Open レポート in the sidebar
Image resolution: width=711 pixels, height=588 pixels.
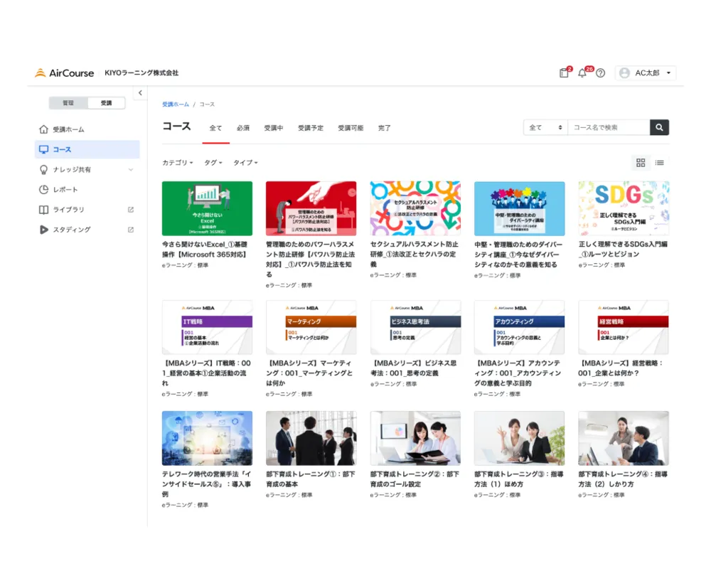pos(65,190)
